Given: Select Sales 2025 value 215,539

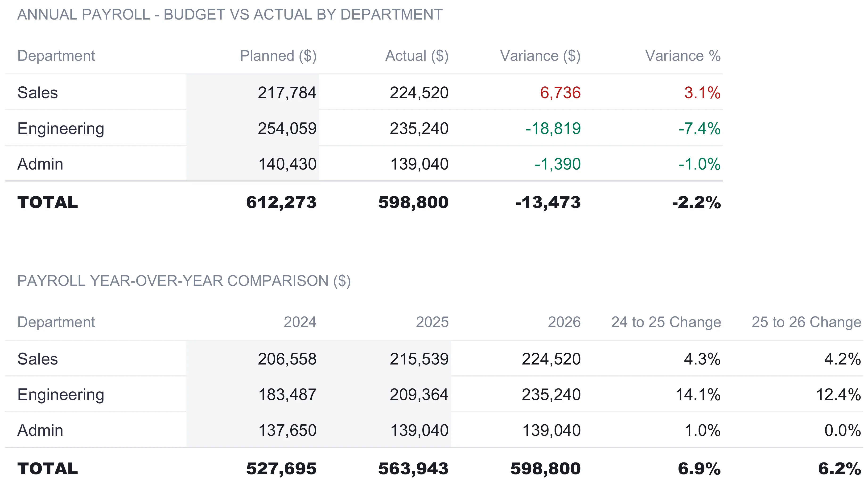Looking at the screenshot, I should click(419, 359).
